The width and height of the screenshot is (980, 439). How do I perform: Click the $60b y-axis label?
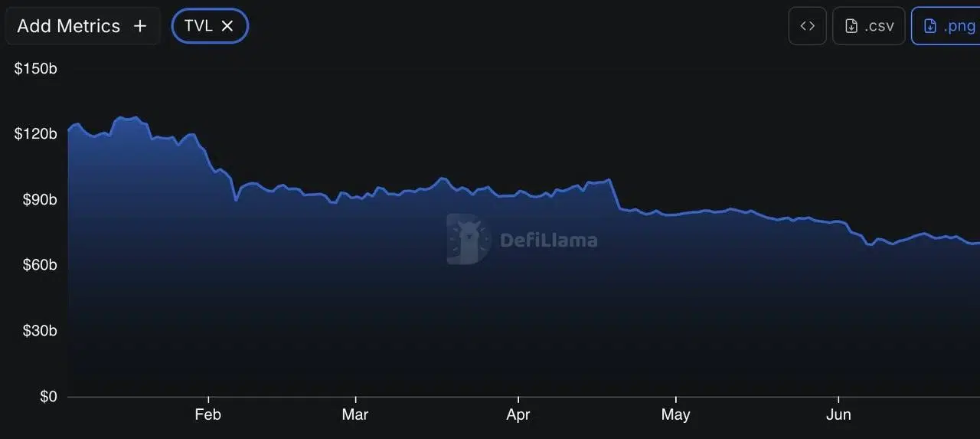pos(39,265)
